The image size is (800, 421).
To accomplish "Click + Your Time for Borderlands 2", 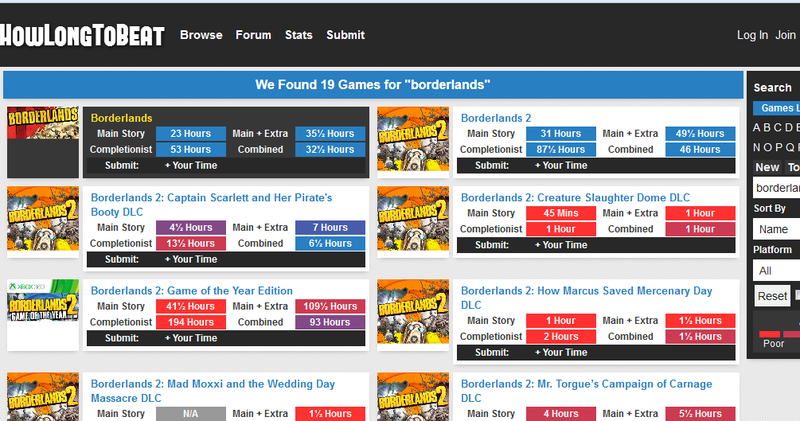I will pyautogui.click(x=561, y=165).
